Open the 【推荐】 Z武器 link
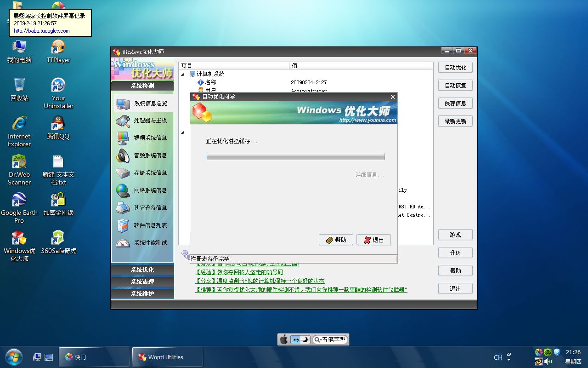The image size is (588, 368). click(301, 290)
